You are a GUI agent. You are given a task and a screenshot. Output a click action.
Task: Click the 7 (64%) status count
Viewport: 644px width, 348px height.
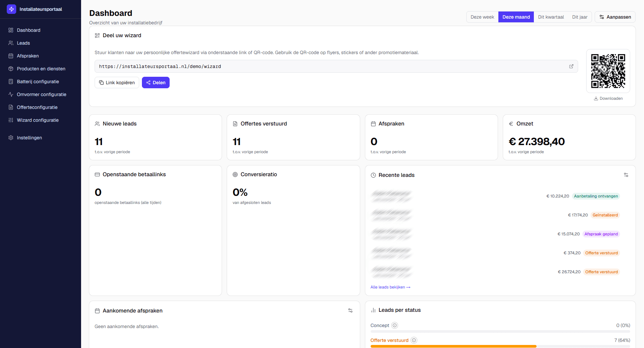point(622,340)
